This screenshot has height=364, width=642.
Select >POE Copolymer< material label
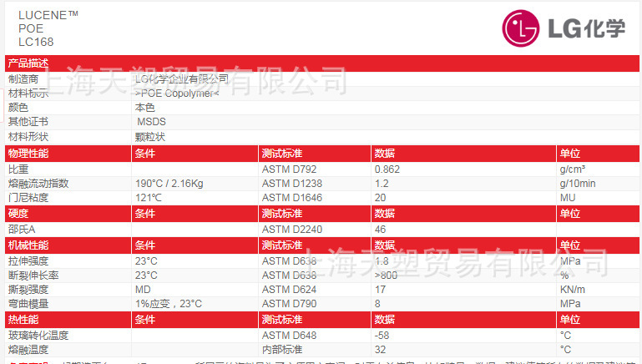(x=177, y=94)
